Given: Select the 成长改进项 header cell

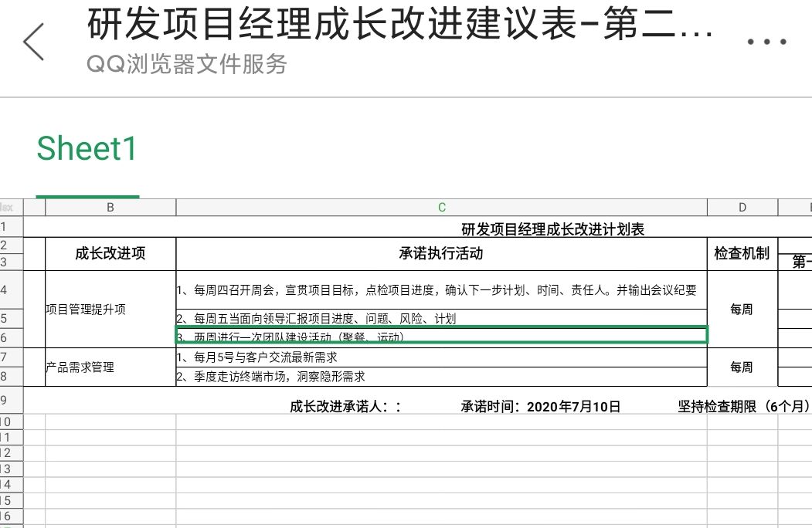Looking at the screenshot, I should point(110,253).
